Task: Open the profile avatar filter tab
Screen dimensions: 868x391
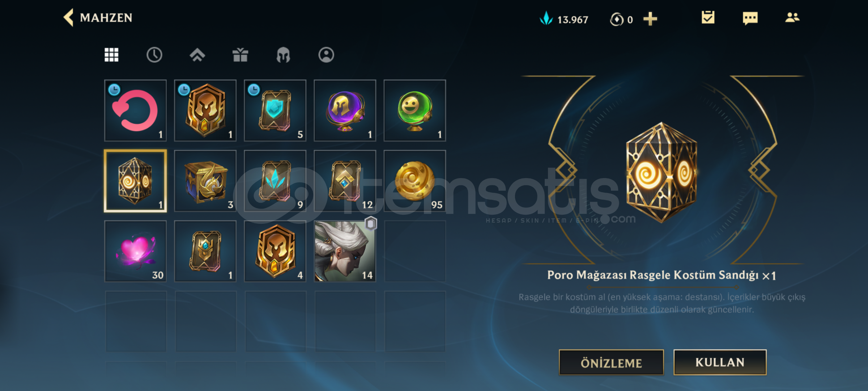Action: 326,55
